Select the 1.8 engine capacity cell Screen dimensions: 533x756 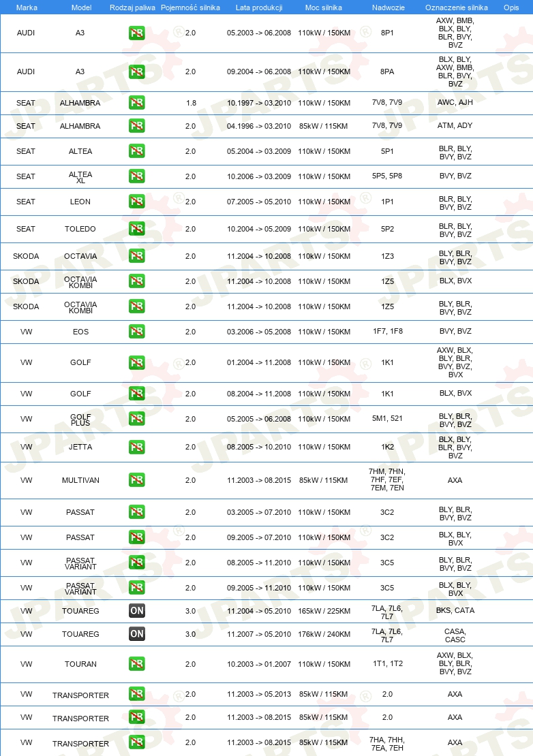[191, 103]
